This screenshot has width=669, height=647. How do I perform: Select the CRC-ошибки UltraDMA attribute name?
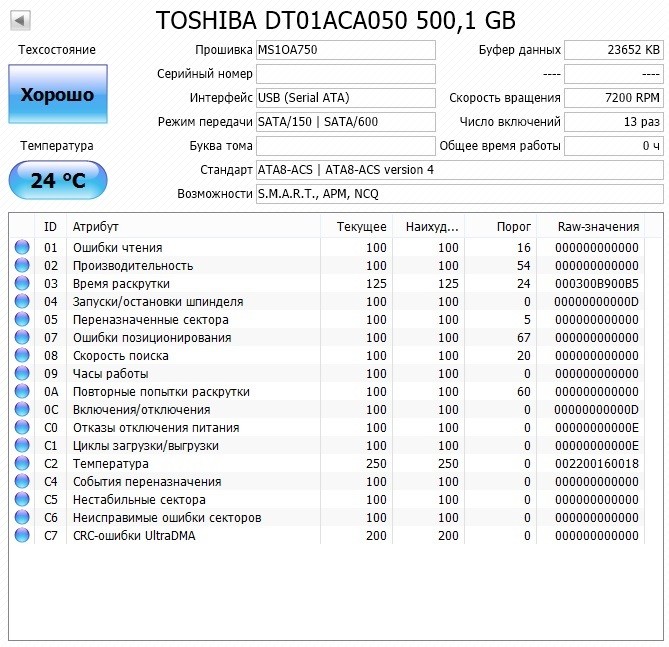pyautogui.click(x=134, y=536)
